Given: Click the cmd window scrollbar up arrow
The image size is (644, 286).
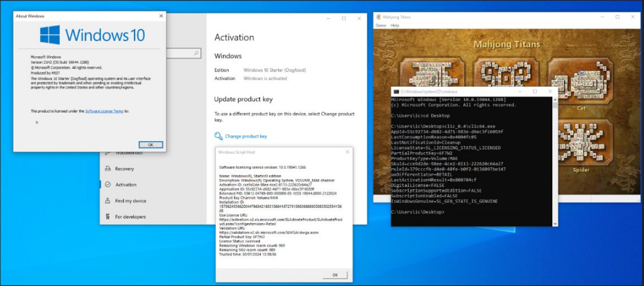Looking at the screenshot, I should pyautogui.click(x=555, y=100).
